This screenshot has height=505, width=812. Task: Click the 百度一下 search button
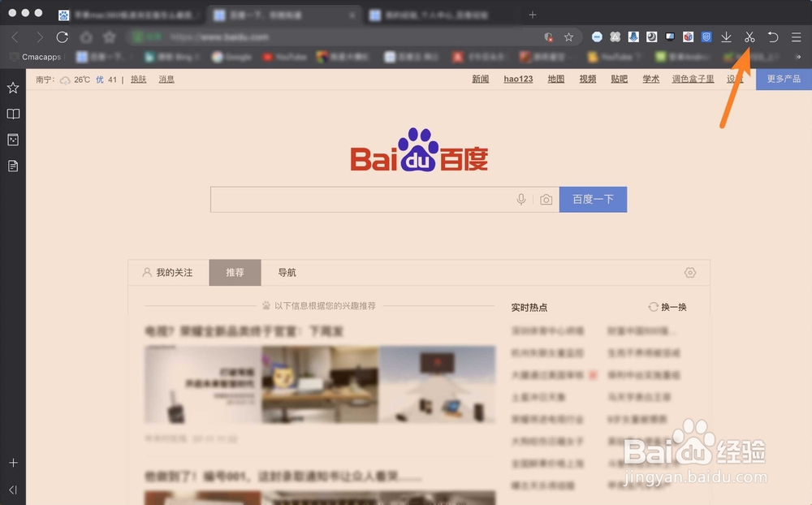click(593, 199)
